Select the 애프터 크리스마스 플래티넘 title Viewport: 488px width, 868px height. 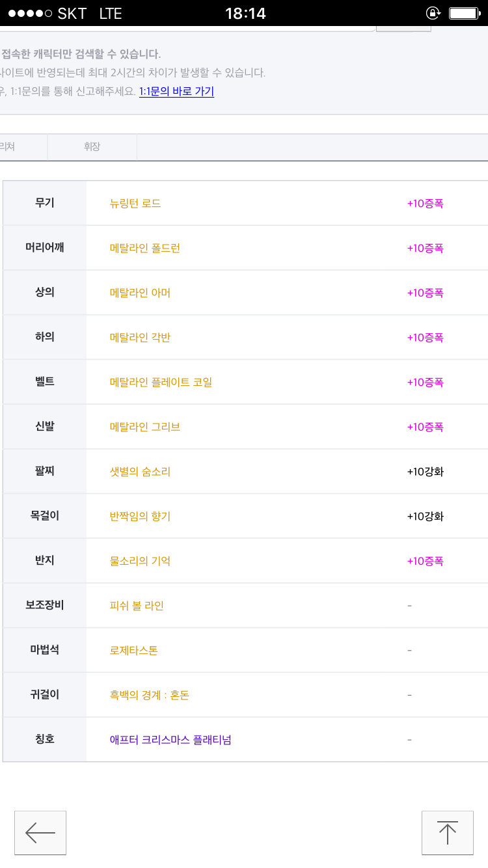click(170, 740)
